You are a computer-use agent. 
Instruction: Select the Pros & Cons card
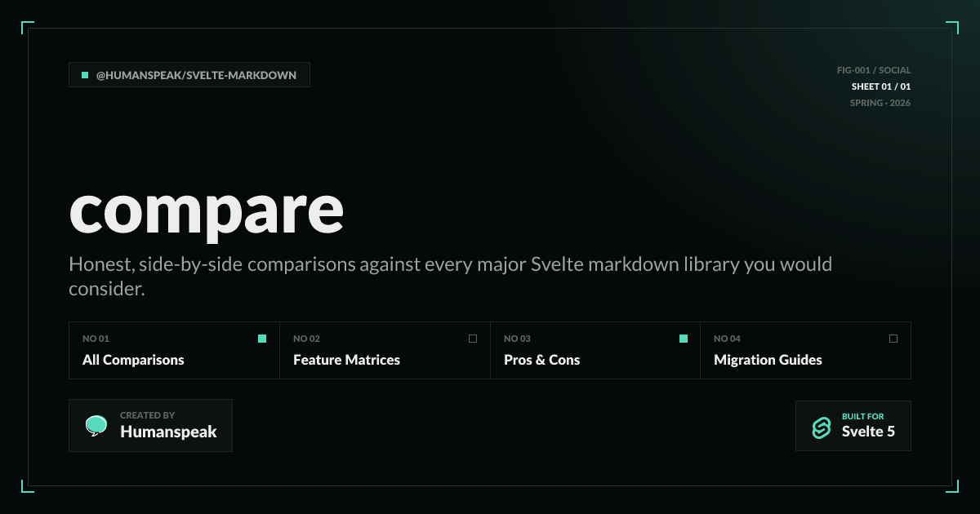coord(595,350)
